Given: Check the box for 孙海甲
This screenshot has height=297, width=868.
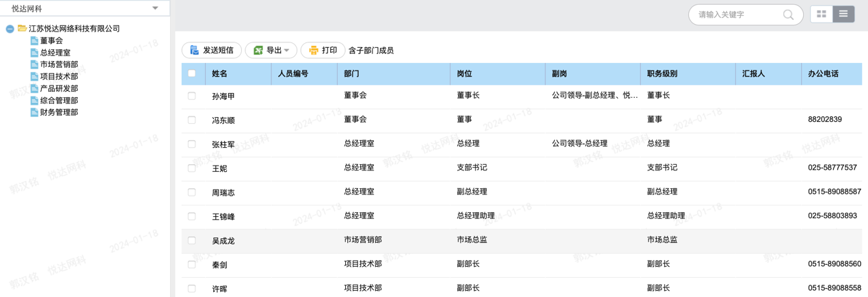Looking at the screenshot, I should click(192, 96).
